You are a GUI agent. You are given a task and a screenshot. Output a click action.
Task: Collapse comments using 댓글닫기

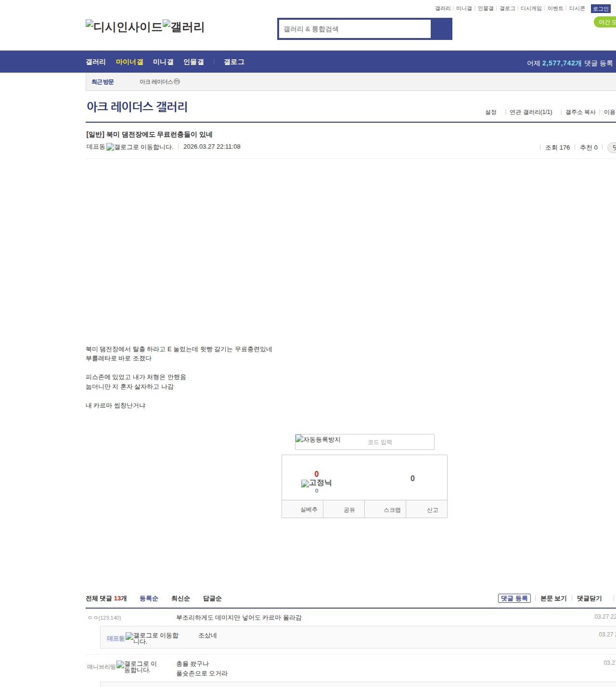tap(589, 598)
